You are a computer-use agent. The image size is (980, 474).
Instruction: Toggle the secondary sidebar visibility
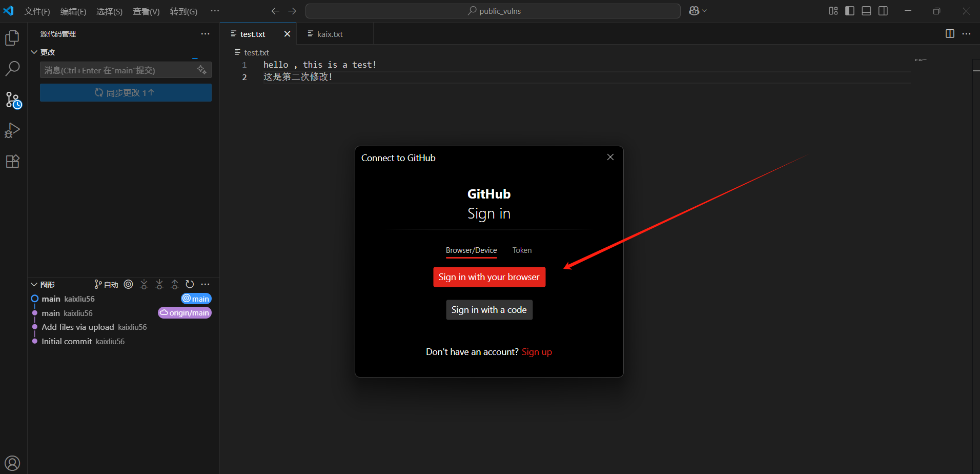coord(883,11)
